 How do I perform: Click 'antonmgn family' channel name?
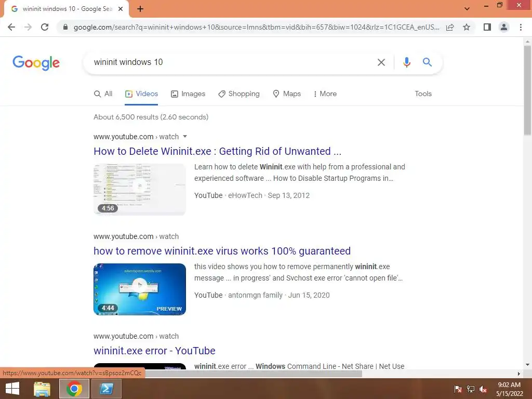coord(255,295)
